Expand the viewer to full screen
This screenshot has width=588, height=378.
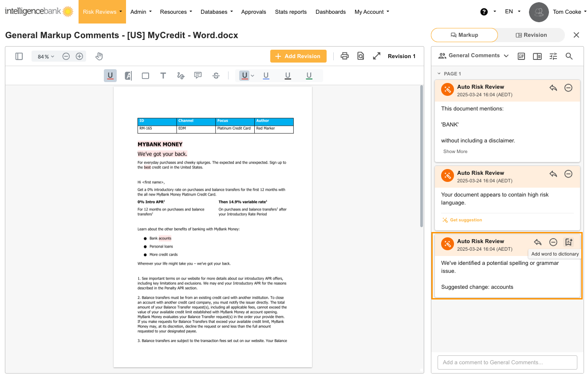coord(377,56)
